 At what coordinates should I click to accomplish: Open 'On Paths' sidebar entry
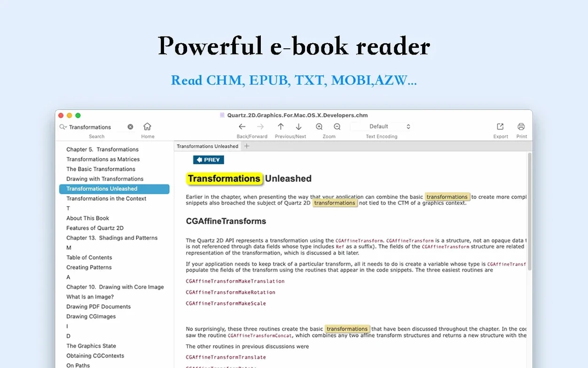pos(78,365)
